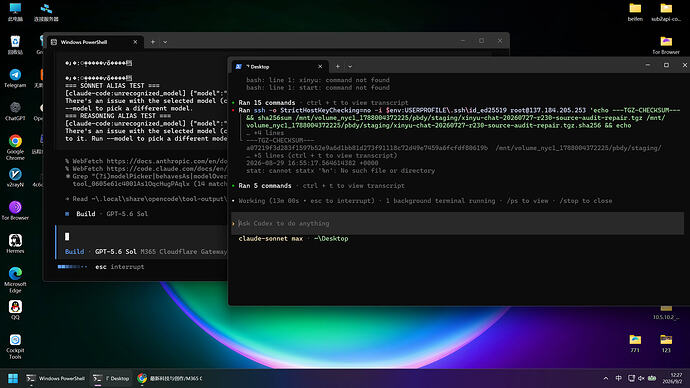Select the sub2api folder on the desktop
690x388 pixels.
(666, 12)
